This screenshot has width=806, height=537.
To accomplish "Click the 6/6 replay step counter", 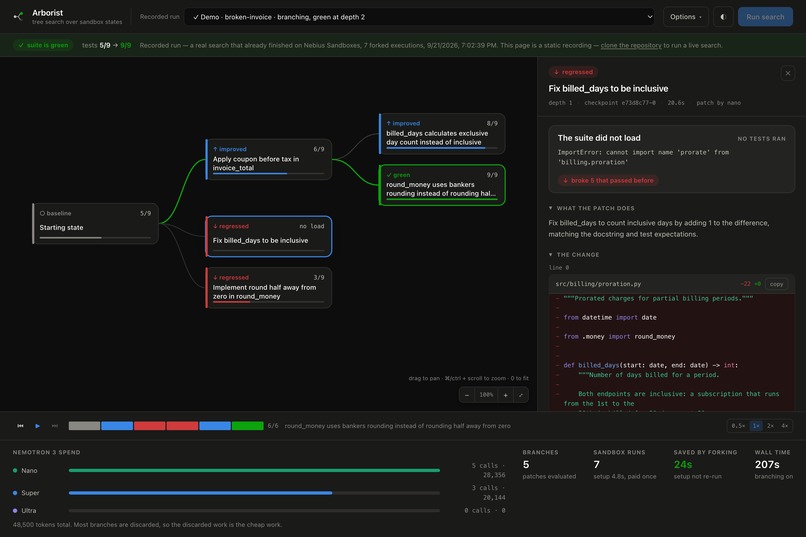I will tap(272, 425).
